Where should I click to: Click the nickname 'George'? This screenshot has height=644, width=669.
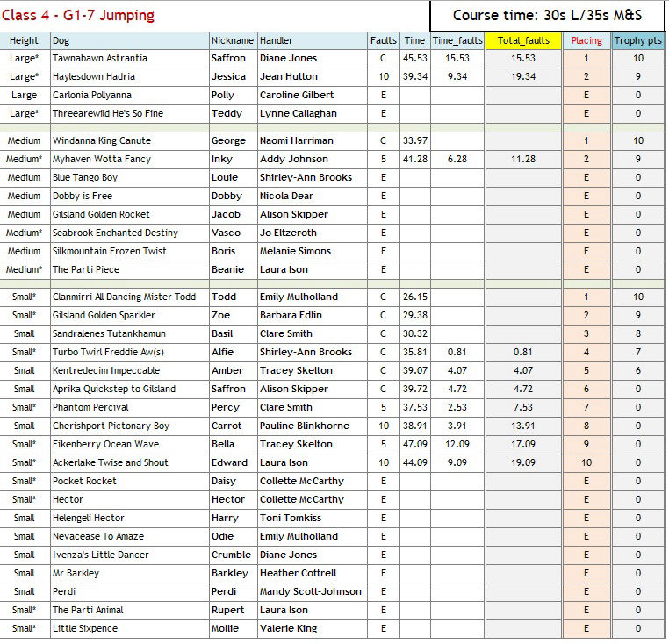(228, 140)
